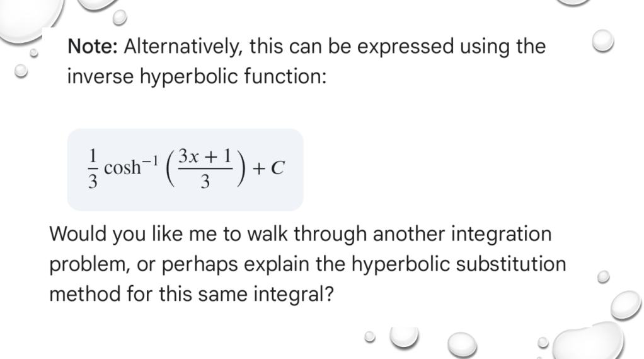Click the small droplet above the "Note:" line

120,18
